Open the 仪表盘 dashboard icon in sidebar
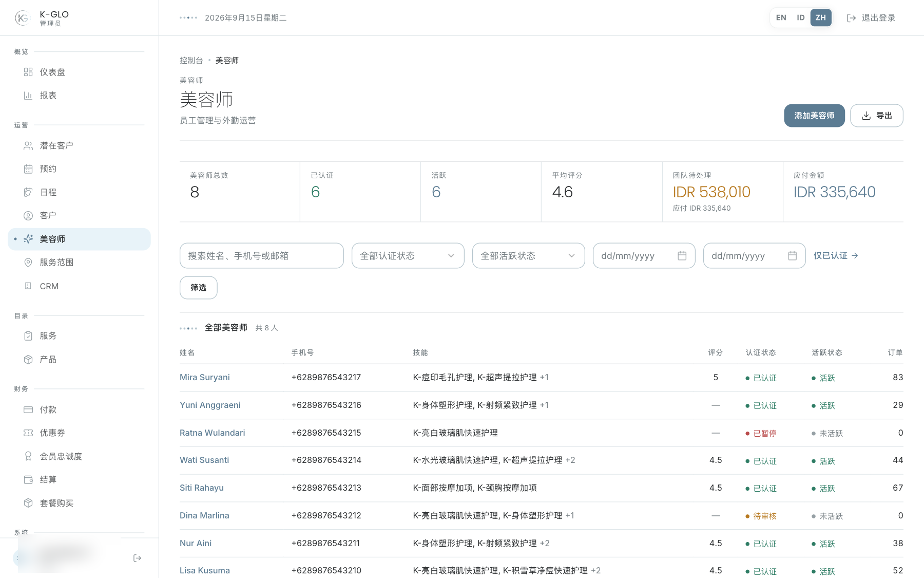924x578 pixels. click(28, 72)
